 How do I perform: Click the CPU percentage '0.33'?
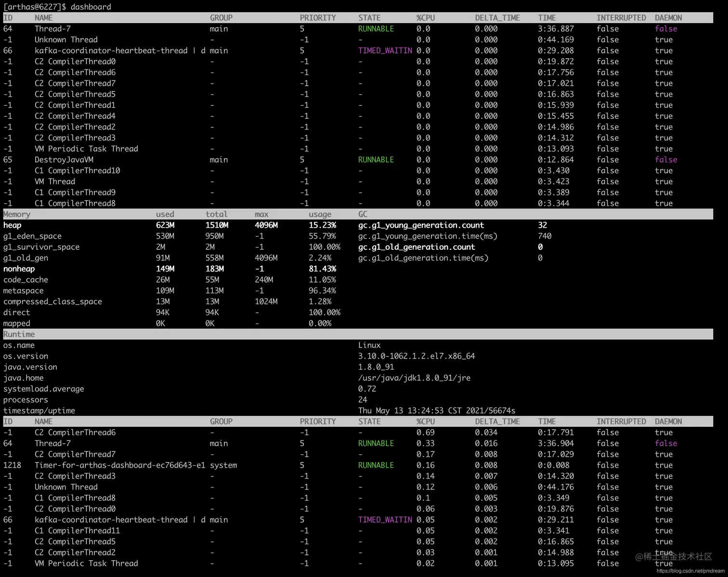426,444
